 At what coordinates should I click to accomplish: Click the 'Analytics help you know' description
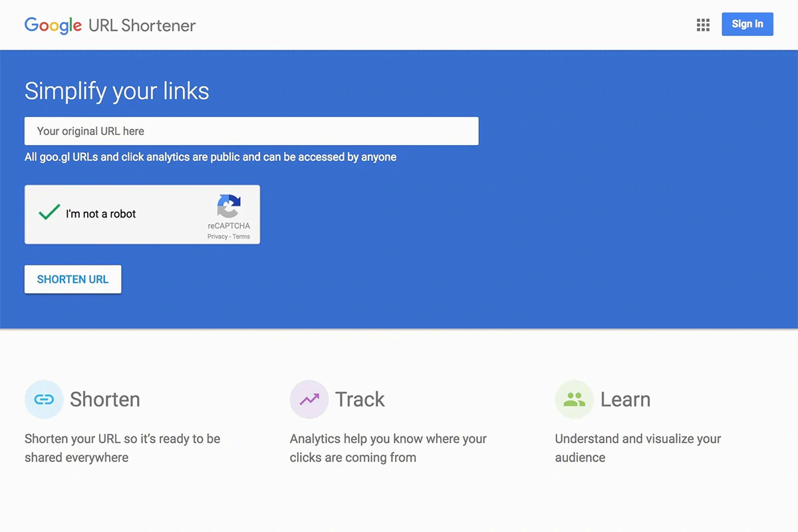click(x=388, y=448)
